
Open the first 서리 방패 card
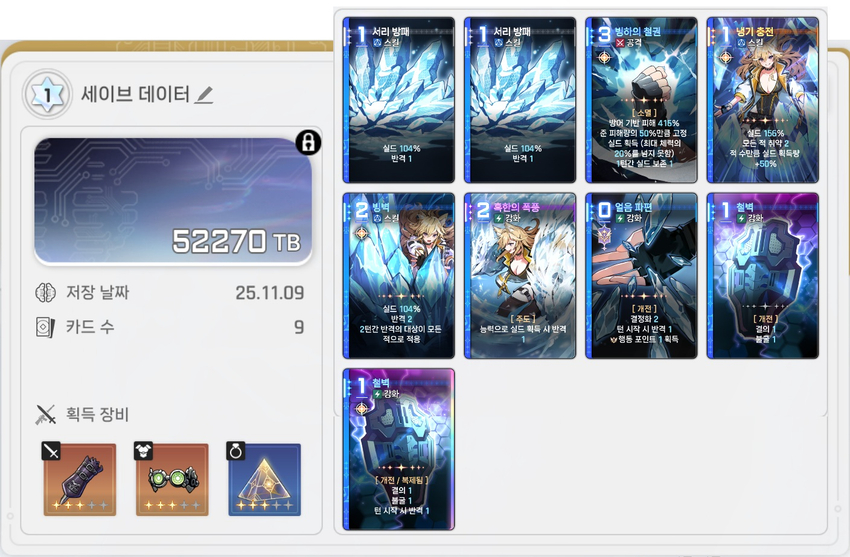pos(399,100)
